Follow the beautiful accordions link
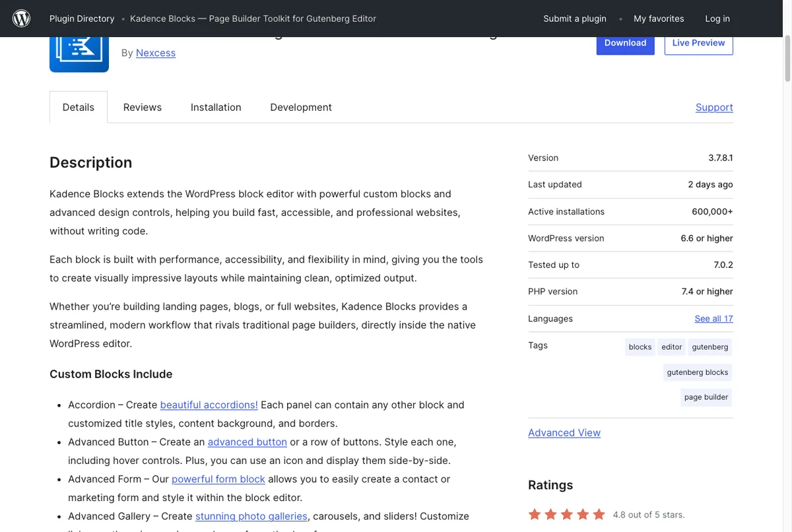 209,405
